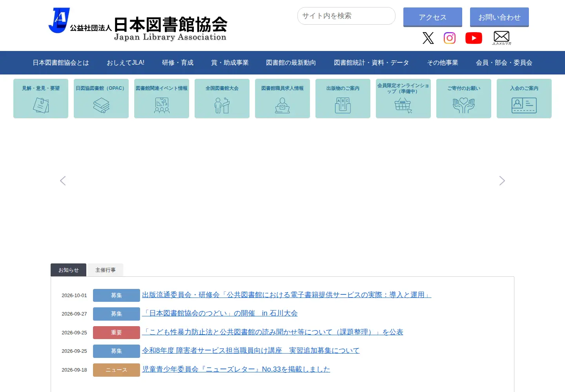Open the 入会のご案内 tile
The height and width of the screenshot is (392, 565).
[x=524, y=98]
